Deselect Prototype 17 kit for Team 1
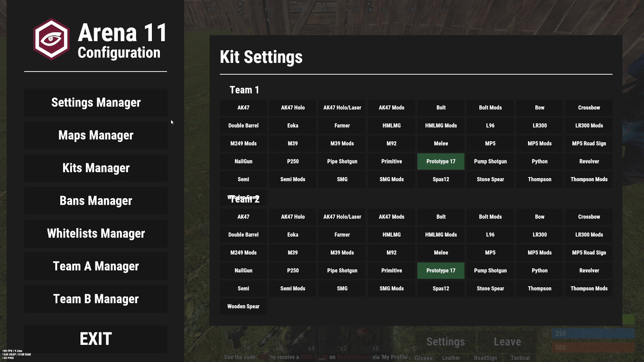 coord(441,162)
